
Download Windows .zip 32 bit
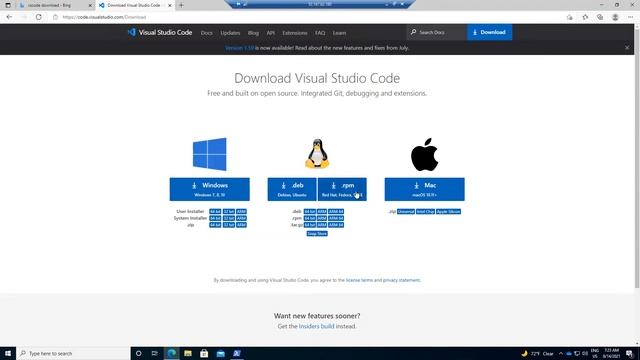point(229,225)
